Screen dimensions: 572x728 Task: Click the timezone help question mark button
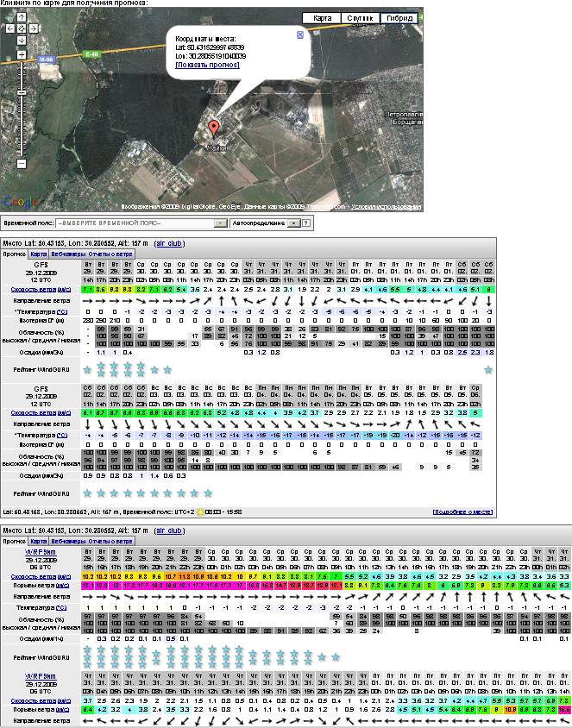[305, 223]
